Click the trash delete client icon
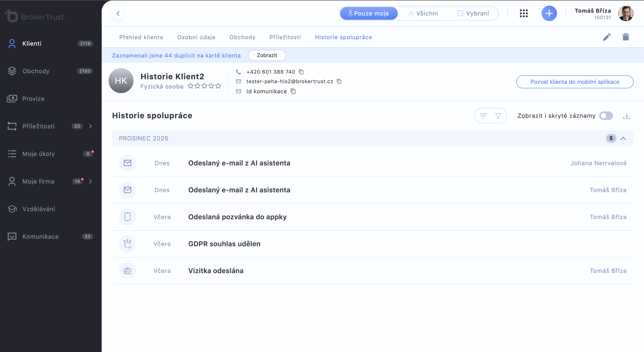Image resolution: width=644 pixels, height=352 pixels. (626, 37)
